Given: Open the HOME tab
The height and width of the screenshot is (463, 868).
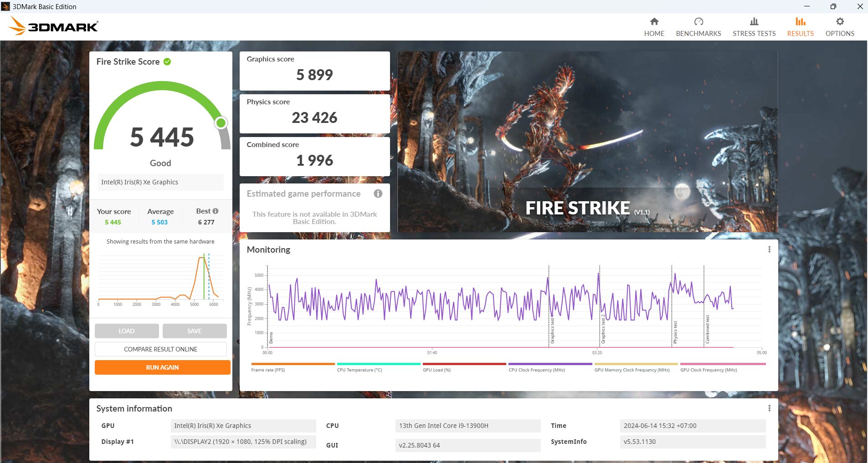Looking at the screenshot, I should tap(654, 27).
